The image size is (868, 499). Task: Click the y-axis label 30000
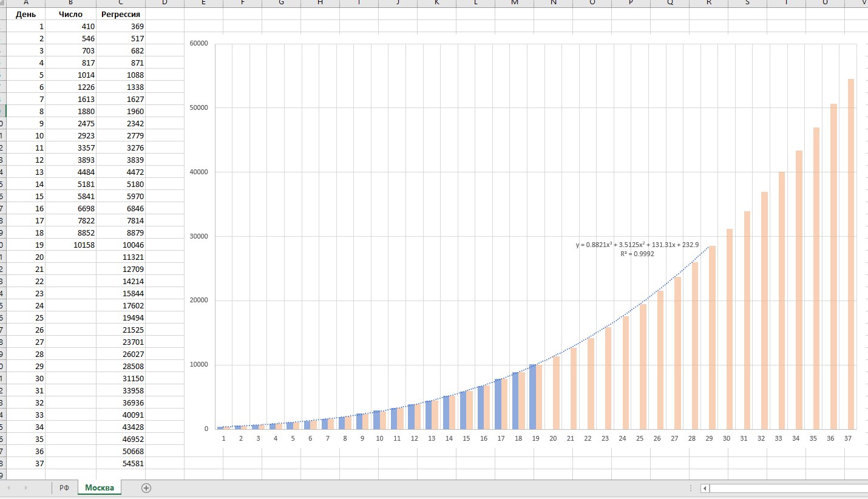tap(199, 236)
